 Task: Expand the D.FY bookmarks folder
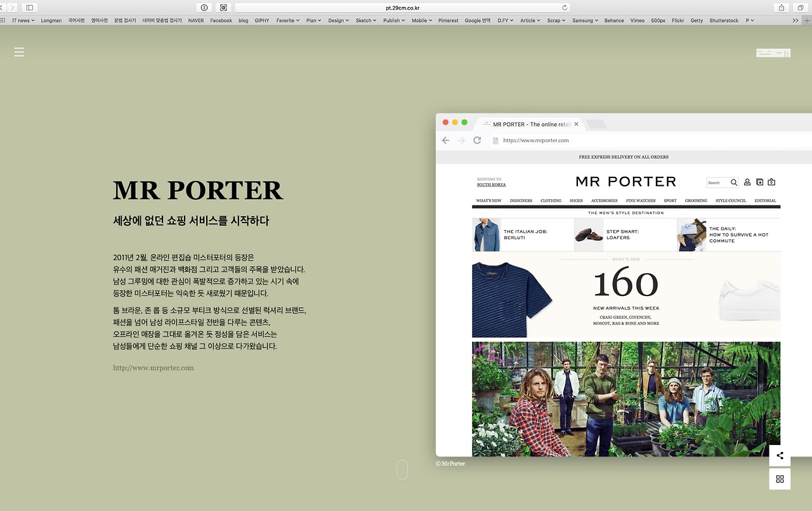506,20
